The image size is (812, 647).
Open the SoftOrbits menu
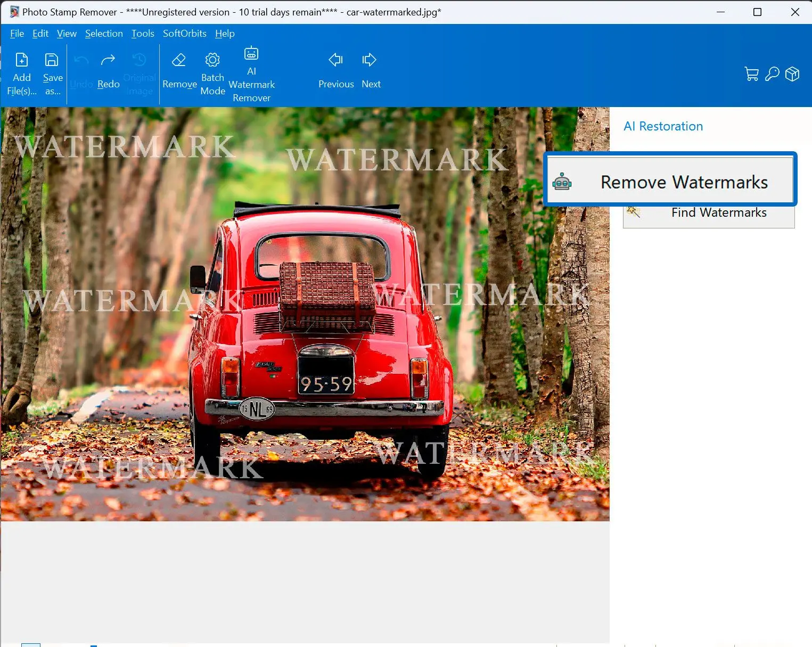tap(184, 34)
